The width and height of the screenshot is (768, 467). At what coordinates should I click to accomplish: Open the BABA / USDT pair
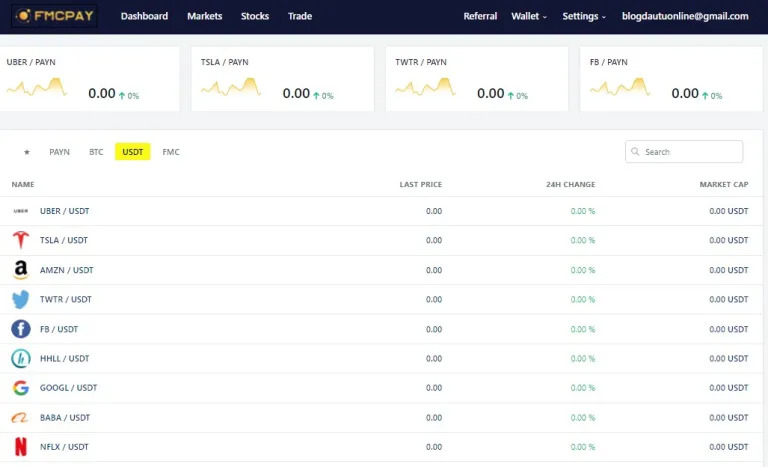pyautogui.click(x=65, y=418)
